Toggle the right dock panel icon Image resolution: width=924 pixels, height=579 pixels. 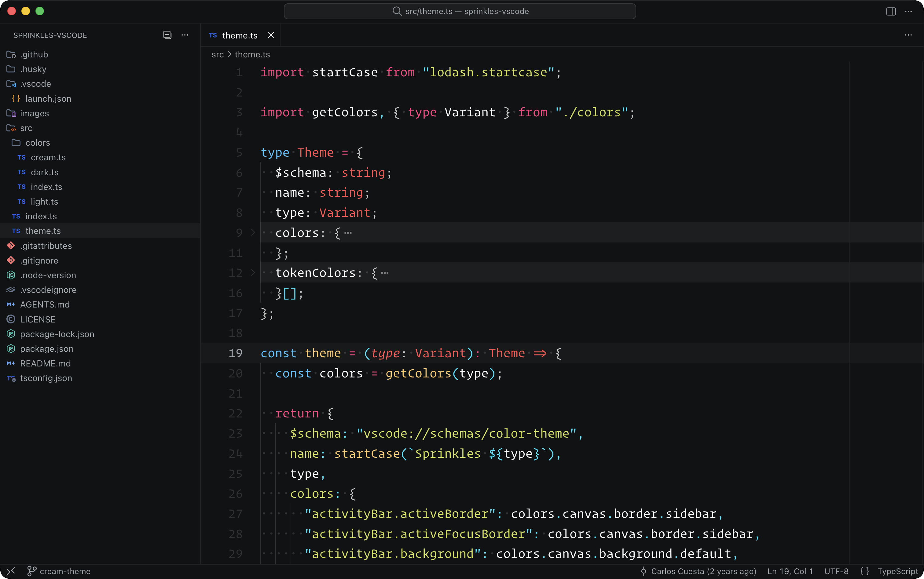(x=891, y=11)
